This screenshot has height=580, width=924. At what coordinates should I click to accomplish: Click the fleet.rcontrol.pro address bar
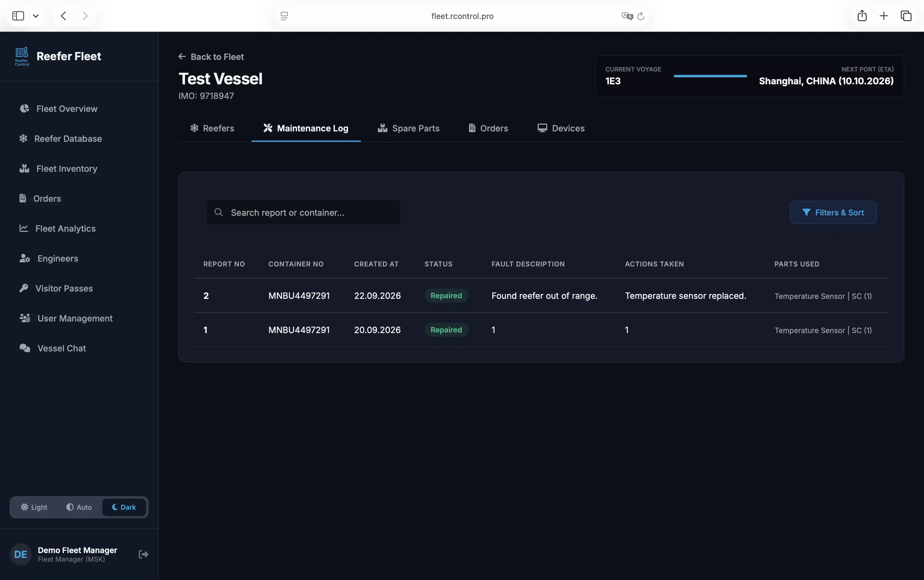pos(462,16)
